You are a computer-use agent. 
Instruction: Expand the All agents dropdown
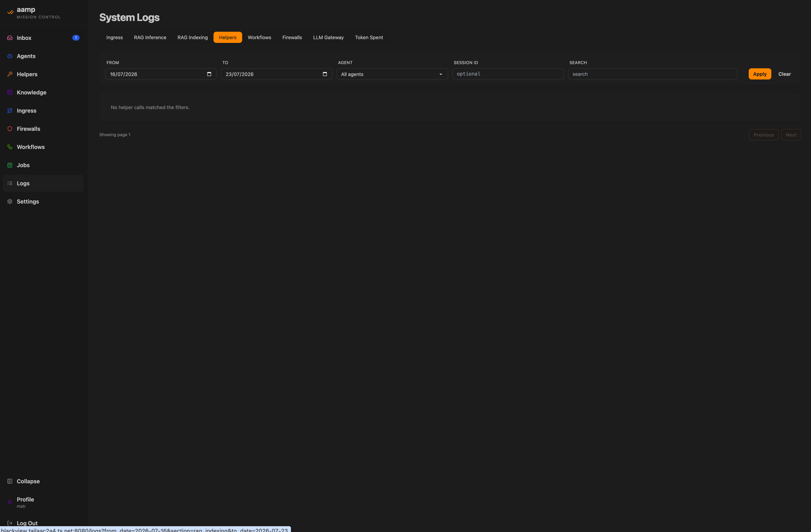pos(392,74)
